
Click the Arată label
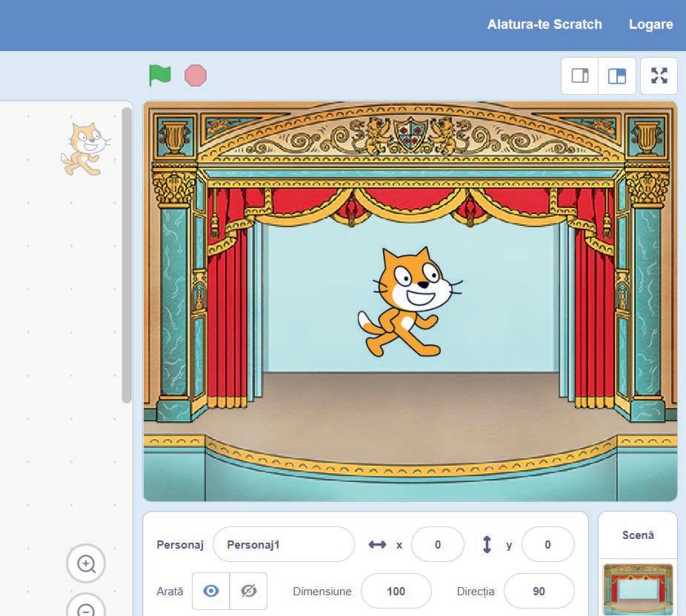click(x=170, y=591)
